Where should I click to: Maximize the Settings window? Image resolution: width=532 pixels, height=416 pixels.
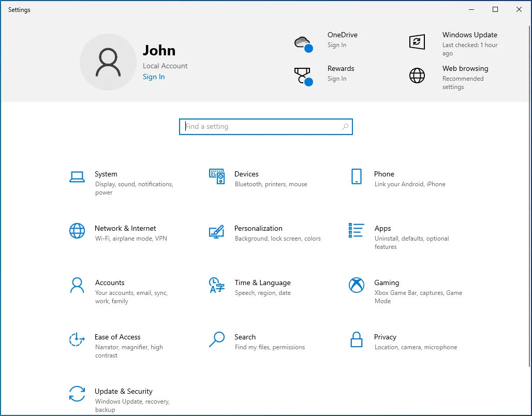point(495,9)
